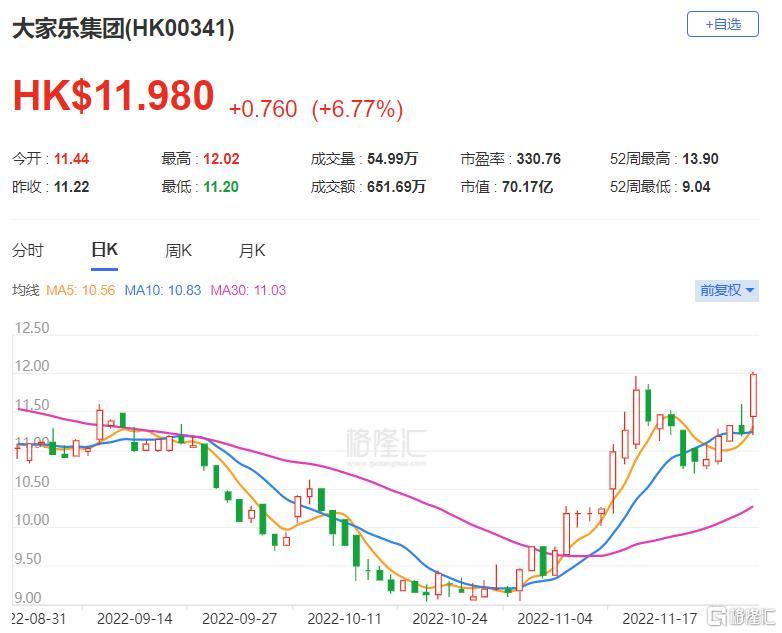The width and height of the screenshot is (782, 633).
Task: Click the 最高 value 12.02
Action: click(221, 159)
